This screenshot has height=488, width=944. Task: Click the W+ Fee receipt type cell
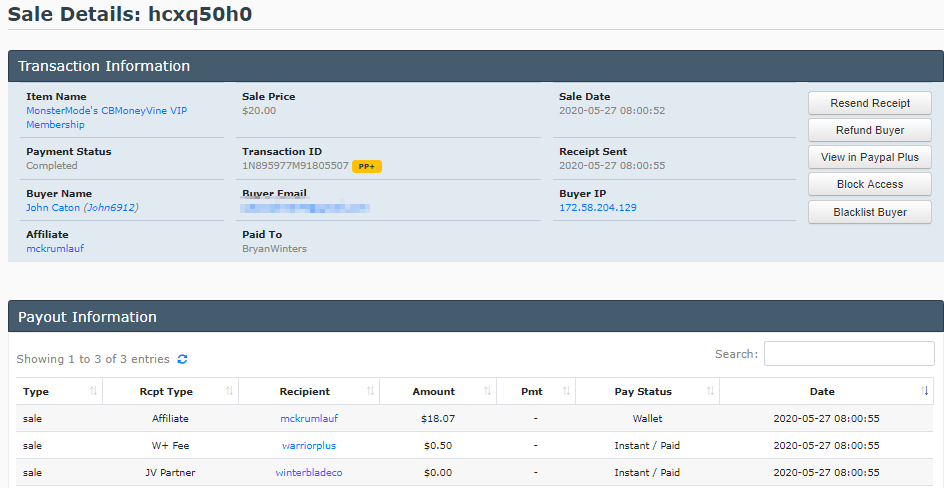(x=170, y=446)
